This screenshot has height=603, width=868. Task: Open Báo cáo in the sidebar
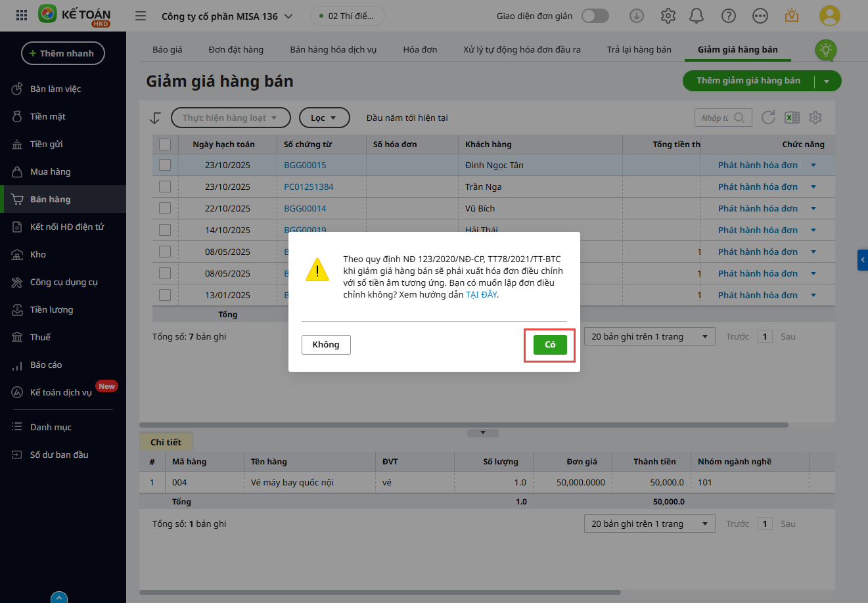click(x=46, y=365)
